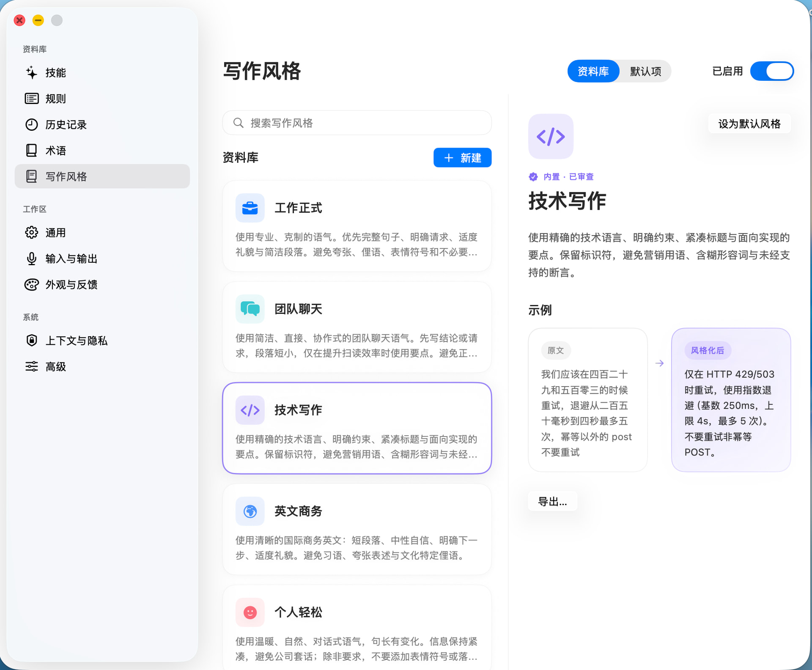Viewport: 812px width, 670px height.
Task: Click the 通用 gear icon
Action: click(x=31, y=232)
